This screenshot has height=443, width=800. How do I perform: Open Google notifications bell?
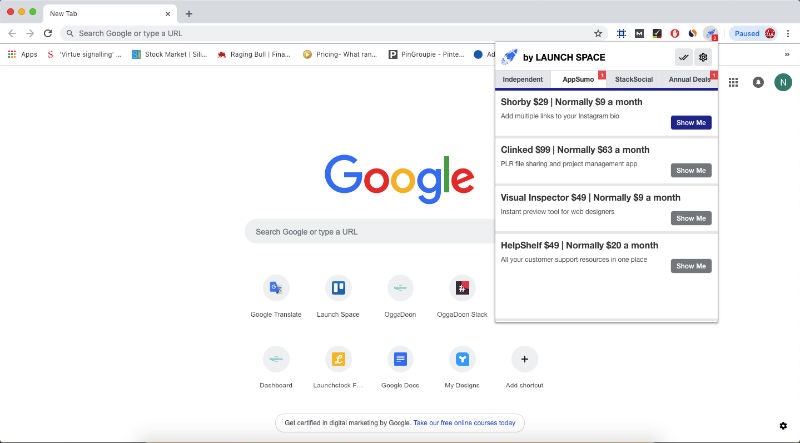[x=758, y=82]
